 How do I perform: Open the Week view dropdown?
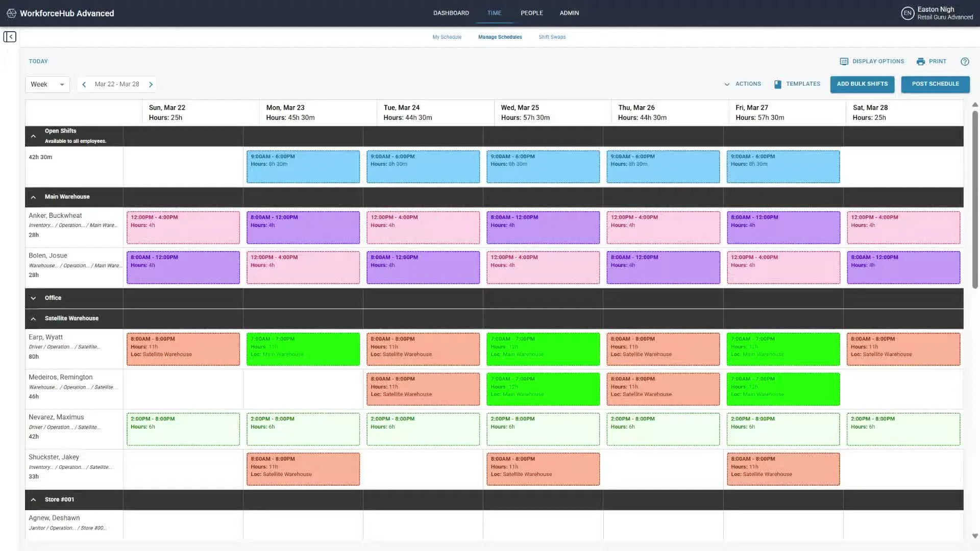[x=47, y=84]
